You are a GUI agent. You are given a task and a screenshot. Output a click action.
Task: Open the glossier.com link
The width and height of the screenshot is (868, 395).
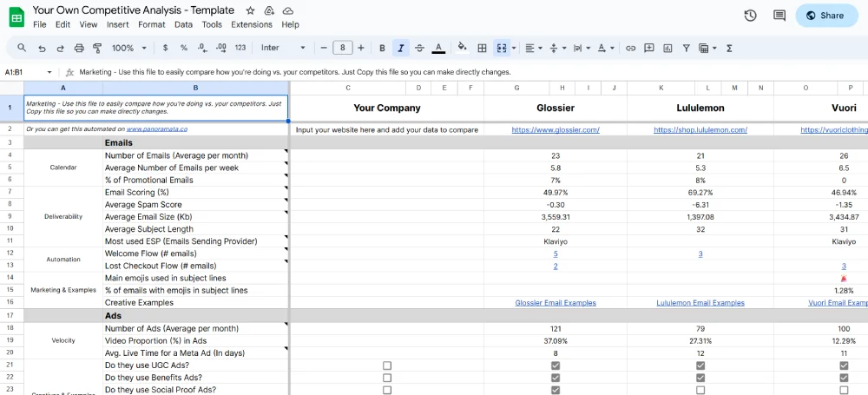[556, 129]
